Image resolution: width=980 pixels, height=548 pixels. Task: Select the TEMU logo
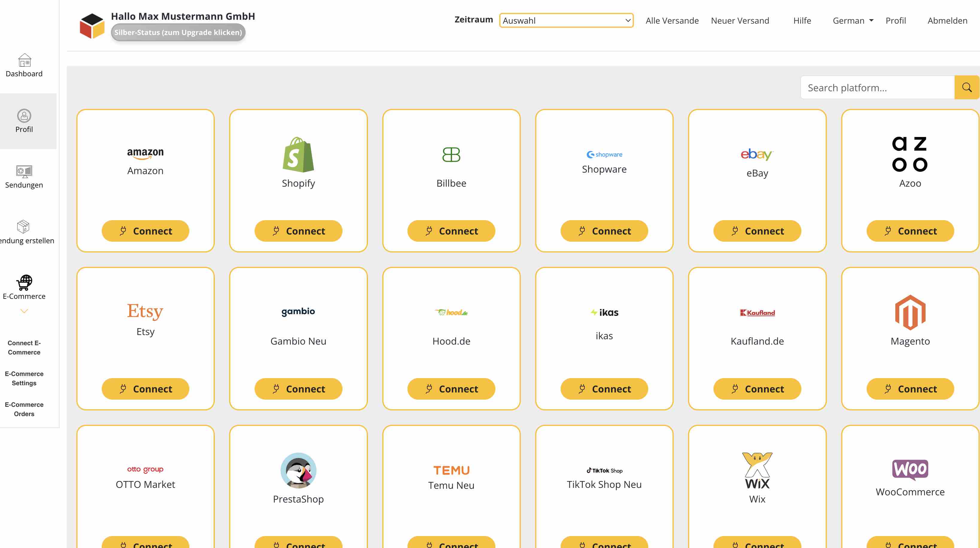pos(451,471)
